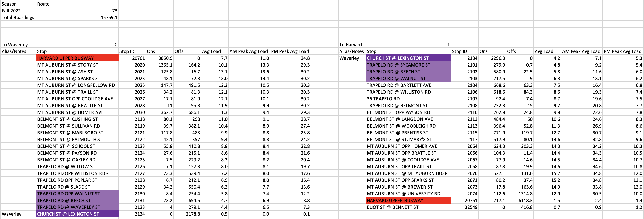Click the BELMONT ST @ ST. MARY'S ST cell

pyautogui.click(x=408, y=140)
